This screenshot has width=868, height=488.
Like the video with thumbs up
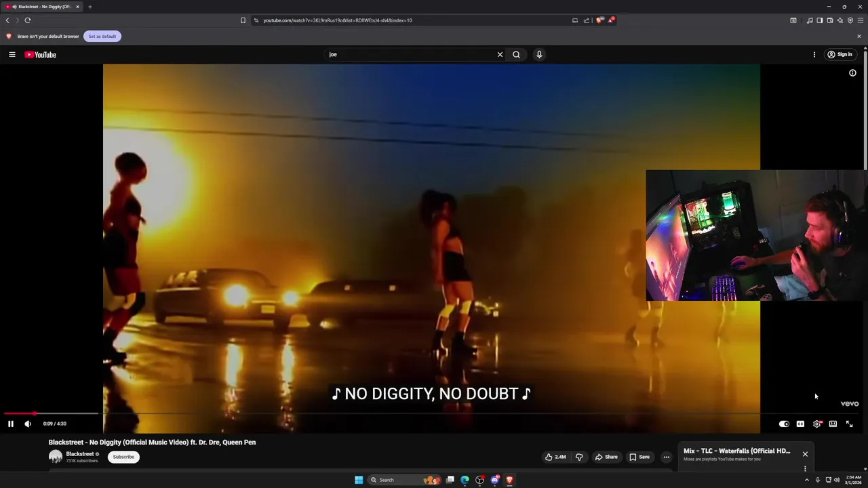point(555,457)
